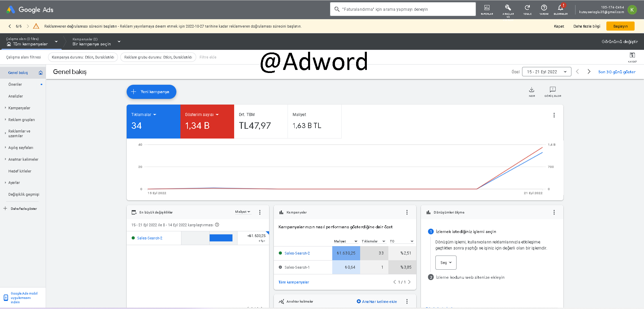Click next page arrow in Kampanyalar card
The width and height of the screenshot is (644, 309).
(409, 282)
